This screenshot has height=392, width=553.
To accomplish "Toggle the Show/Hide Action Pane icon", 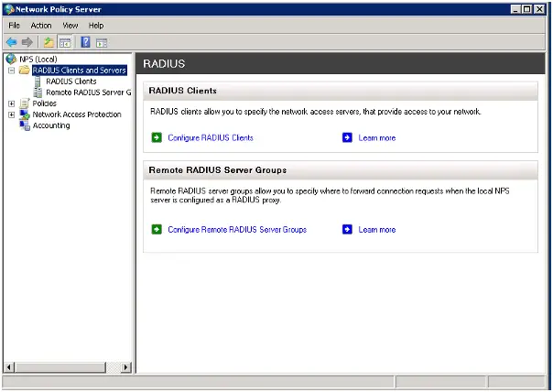I will [x=102, y=43].
